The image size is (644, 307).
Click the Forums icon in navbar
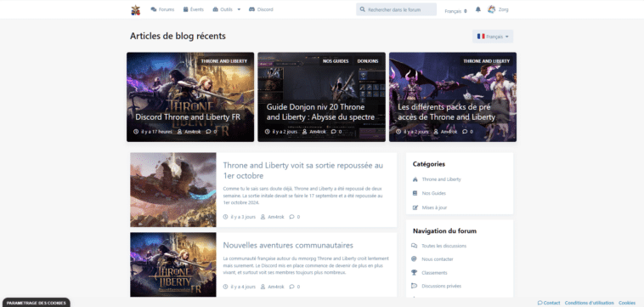154,9
